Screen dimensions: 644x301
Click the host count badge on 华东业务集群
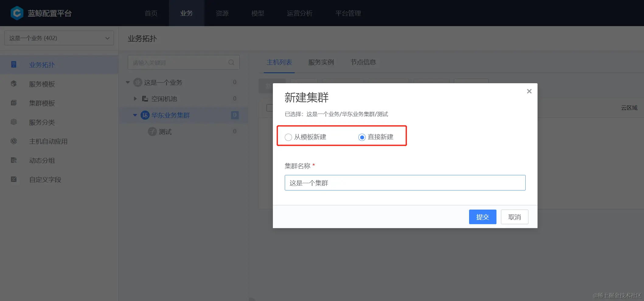(x=235, y=115)
